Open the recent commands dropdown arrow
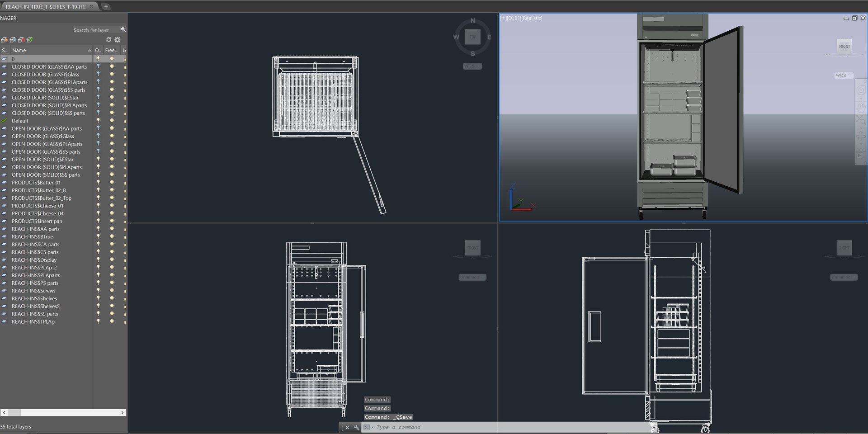This screenshot has width=868, height=434. [373, 427]
